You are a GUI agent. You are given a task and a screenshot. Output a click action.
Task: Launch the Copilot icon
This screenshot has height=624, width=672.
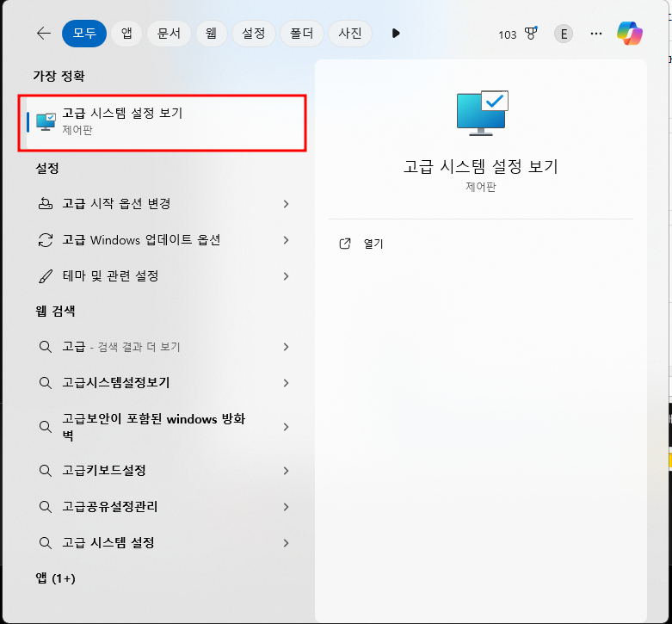coord(630,34)
